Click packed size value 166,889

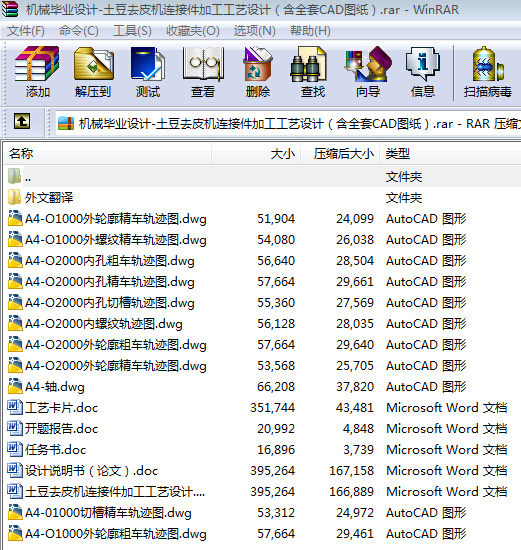pos(352,491)
